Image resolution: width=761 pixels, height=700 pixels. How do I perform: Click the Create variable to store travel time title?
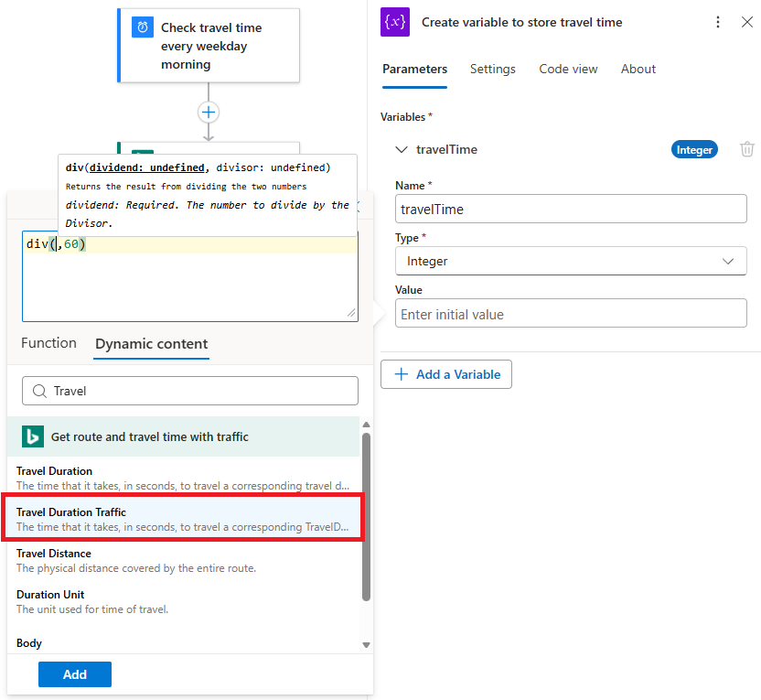521,22
